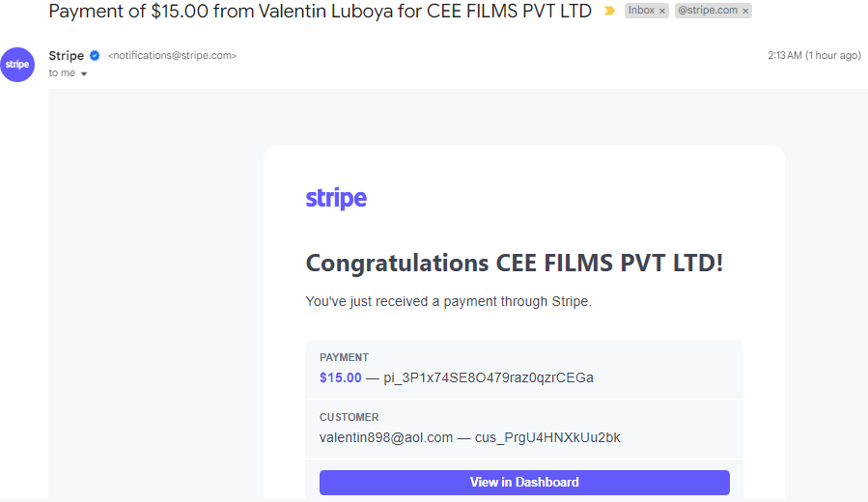Screen dimensions: 868x502
Task: Click the Stripe sender avatar
Action: (17, 65)
